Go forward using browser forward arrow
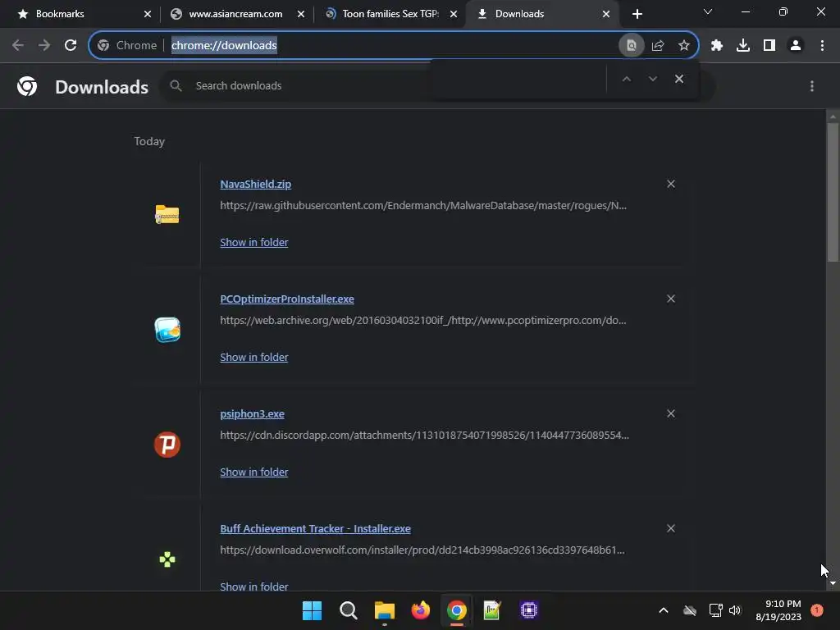 (44, 46)
